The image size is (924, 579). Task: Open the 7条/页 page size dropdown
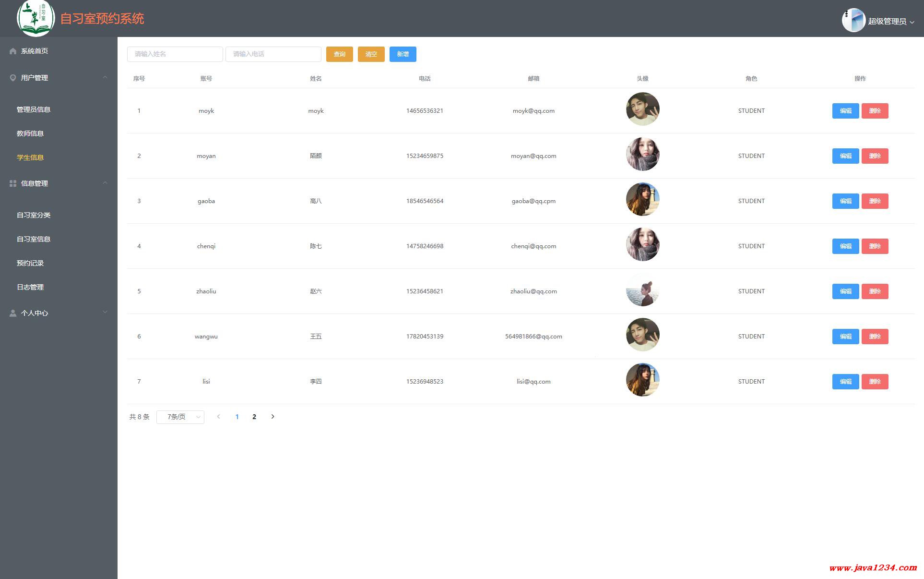click(180, 417)
